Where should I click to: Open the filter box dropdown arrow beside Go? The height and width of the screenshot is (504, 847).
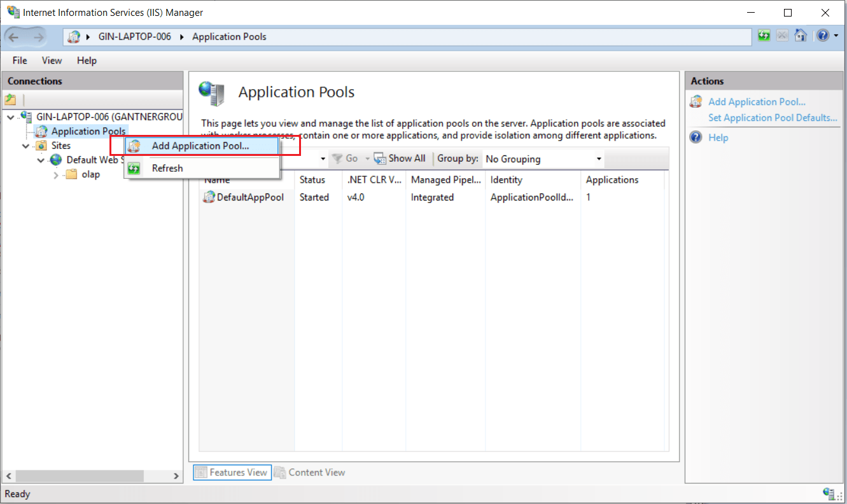point(323,158)
